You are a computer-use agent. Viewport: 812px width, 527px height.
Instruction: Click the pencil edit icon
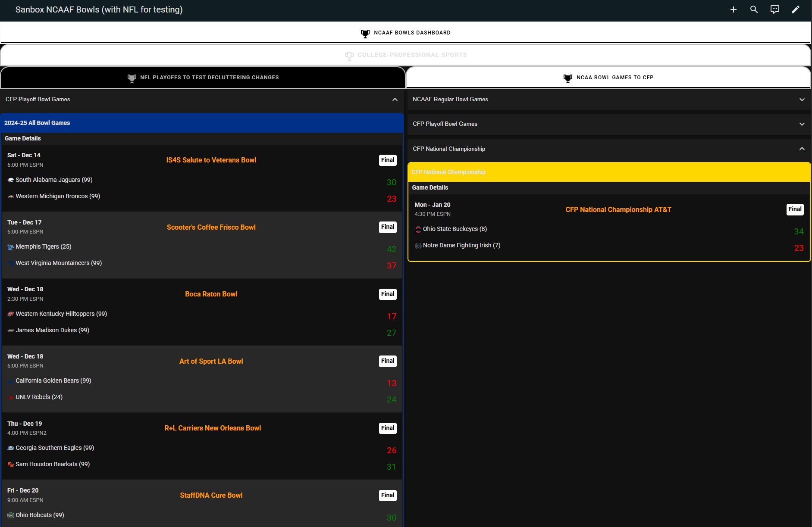coord(795,9)
